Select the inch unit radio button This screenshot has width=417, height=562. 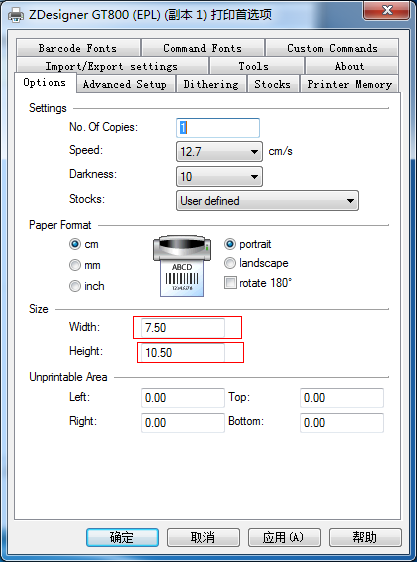pos(75,286)
